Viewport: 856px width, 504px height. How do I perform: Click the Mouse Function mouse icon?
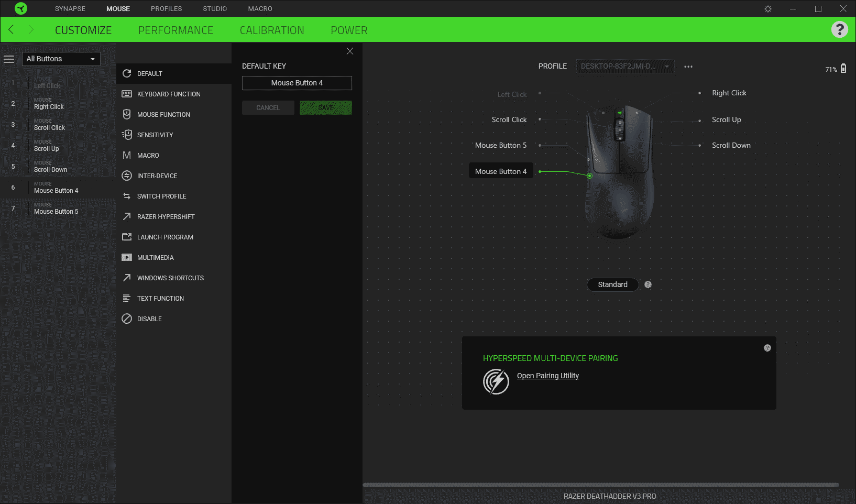[127, 114]
